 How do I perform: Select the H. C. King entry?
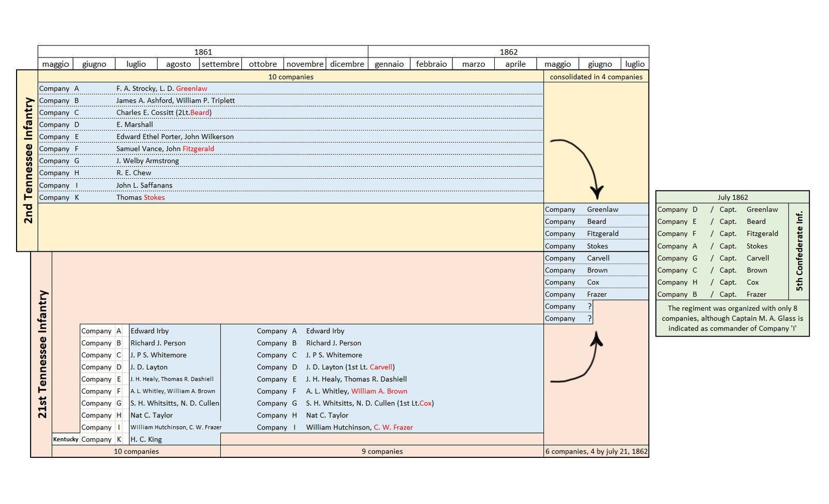146,439
